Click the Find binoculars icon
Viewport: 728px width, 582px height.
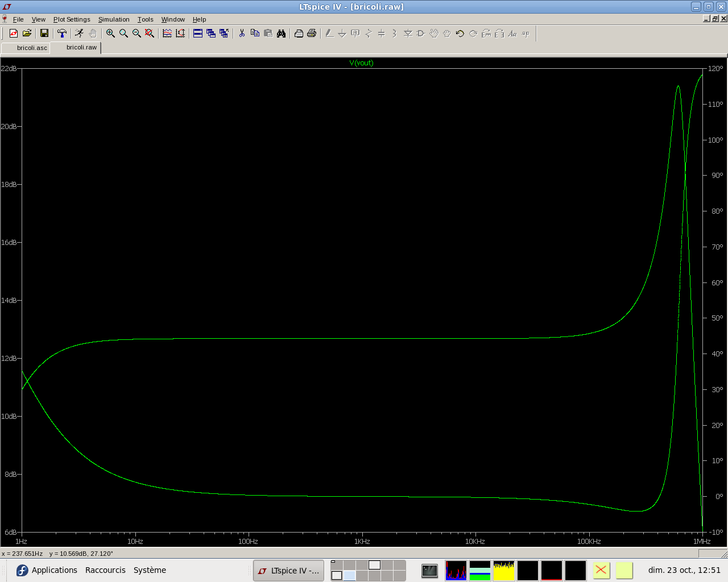tap(281, 34)
